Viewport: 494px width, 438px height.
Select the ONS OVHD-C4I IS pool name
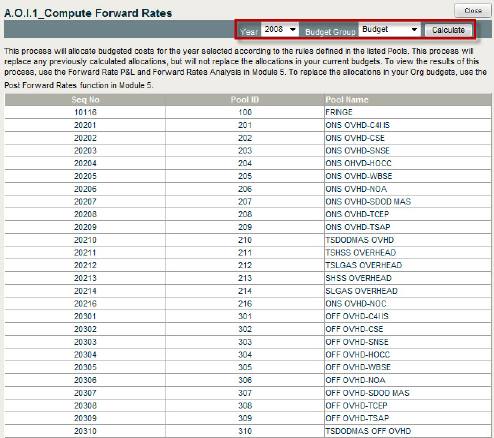tap(358, 125)
